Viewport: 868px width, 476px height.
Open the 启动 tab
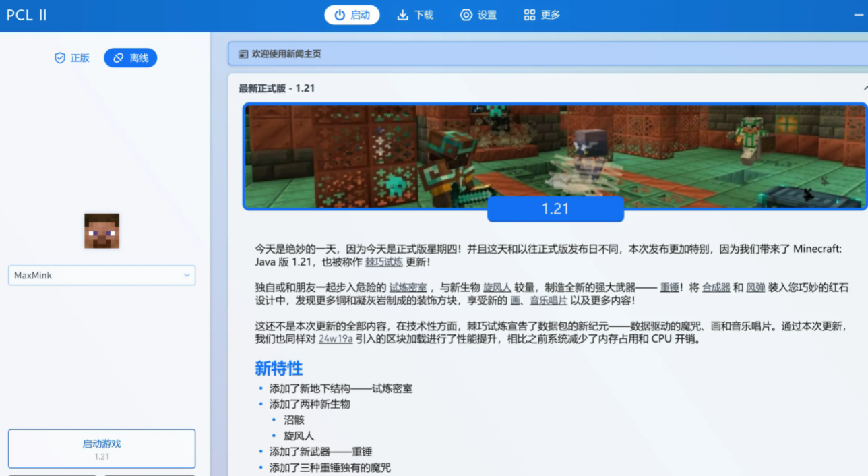click(352, 15)
